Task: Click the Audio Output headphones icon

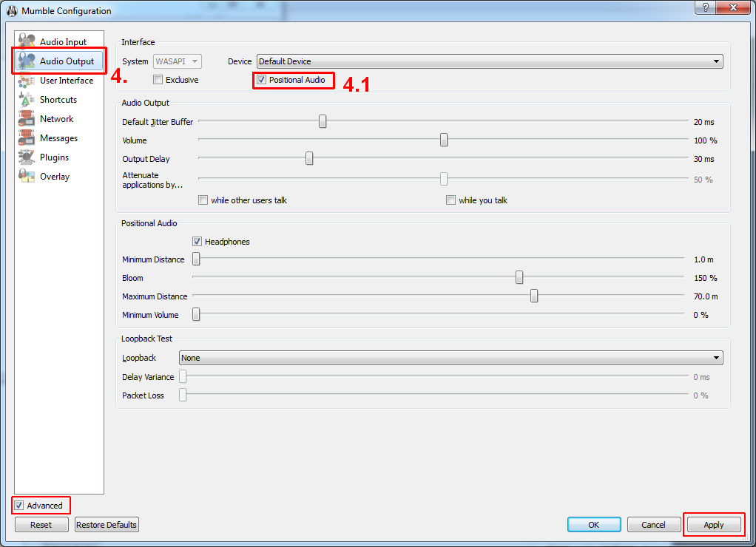Action: [27, 61]
